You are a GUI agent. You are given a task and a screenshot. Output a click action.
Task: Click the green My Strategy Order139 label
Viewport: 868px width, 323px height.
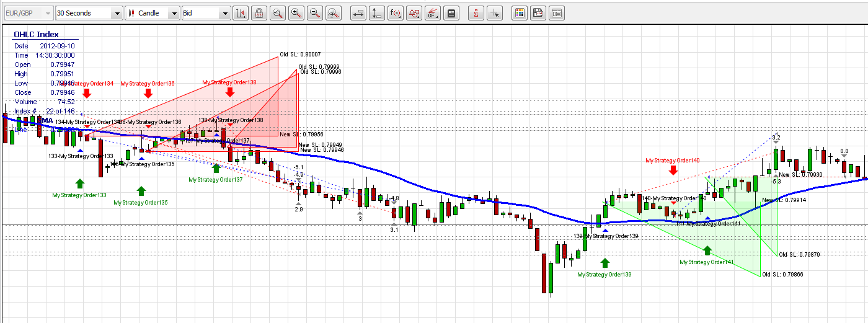pyautogui.click(x=604, y=274)
